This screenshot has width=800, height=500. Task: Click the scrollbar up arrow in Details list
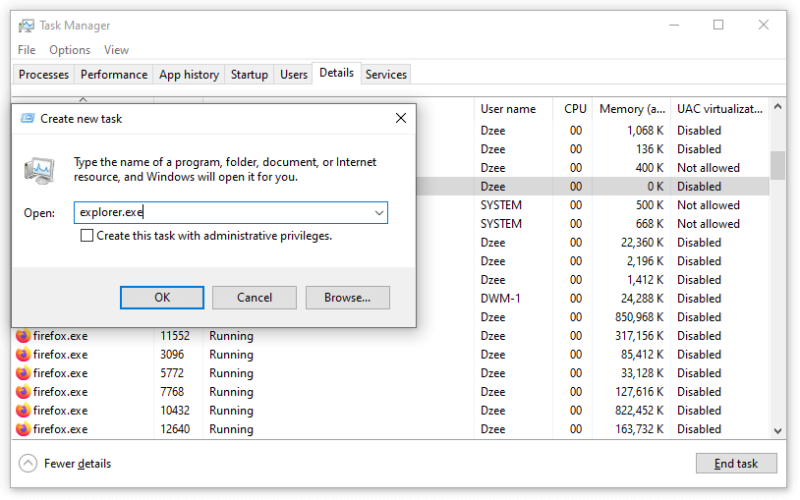778,107
